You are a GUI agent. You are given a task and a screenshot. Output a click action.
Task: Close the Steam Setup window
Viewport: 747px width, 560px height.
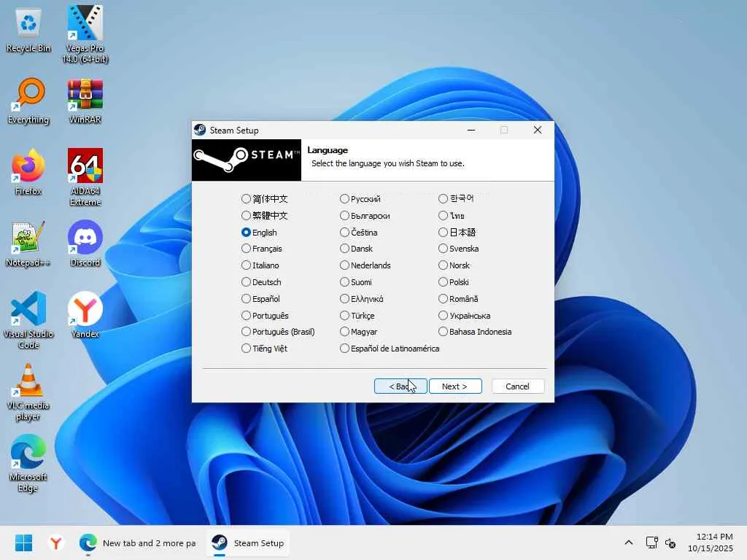coord(538,130)
